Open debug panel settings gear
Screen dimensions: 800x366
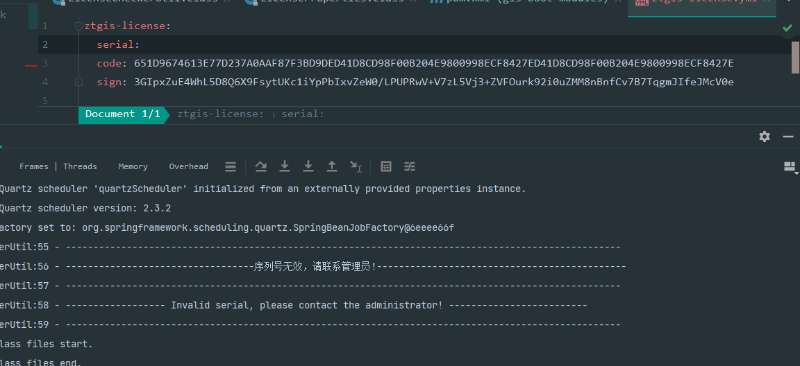764,136
